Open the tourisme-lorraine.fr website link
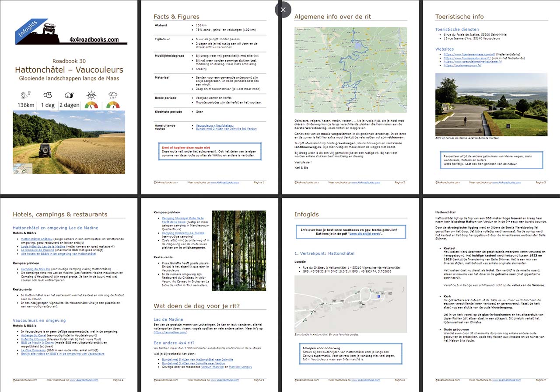Image resolution: width=560 pixels, height=392 pixels. pyautogui.click(x=468, y=58)
